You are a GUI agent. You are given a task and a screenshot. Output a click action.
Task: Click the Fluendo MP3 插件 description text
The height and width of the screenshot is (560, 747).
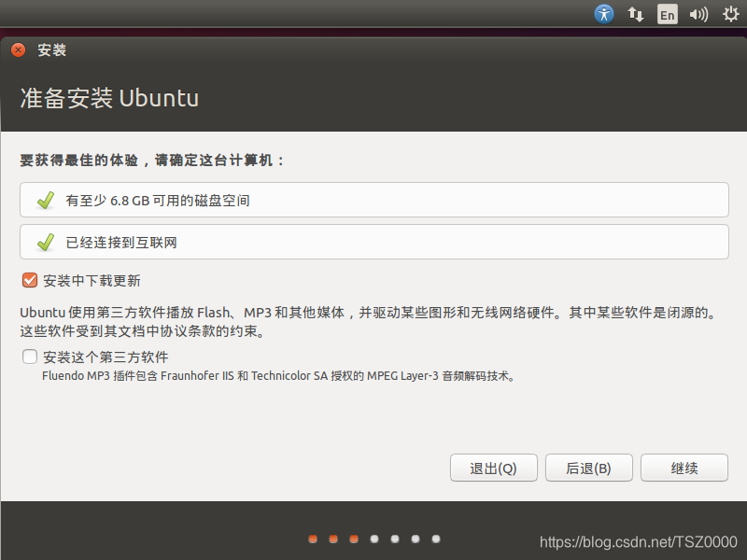click(x=278, y=376)
